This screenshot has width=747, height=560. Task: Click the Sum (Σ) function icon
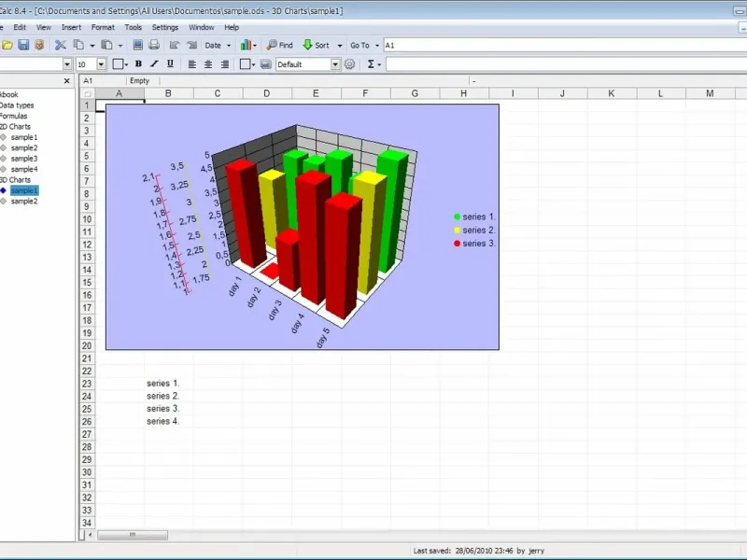(x=371, y=64)
